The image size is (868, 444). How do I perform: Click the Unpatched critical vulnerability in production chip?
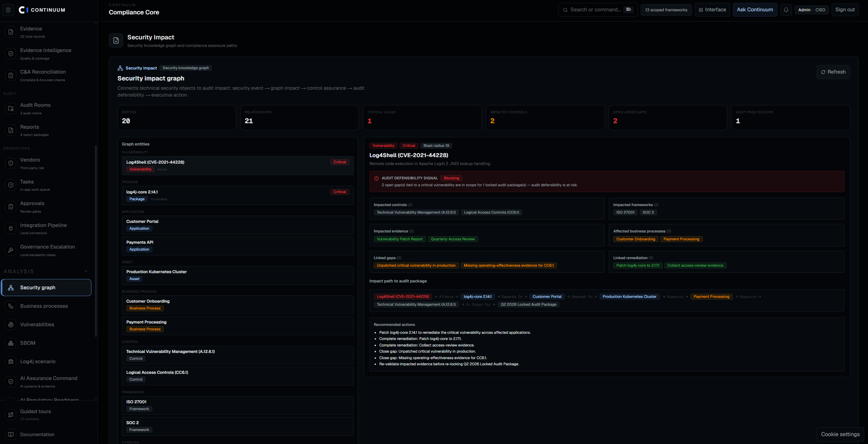tap(416, 266)
